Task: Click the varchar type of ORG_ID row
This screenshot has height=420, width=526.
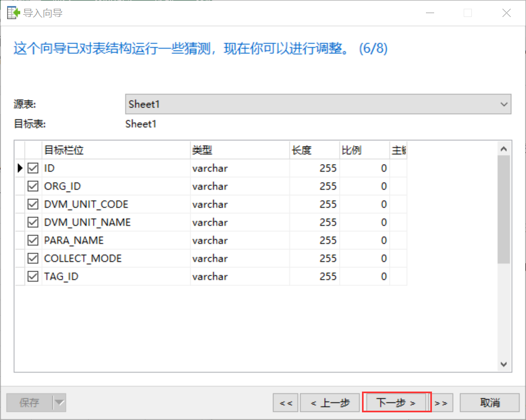Action: point(240,186)
